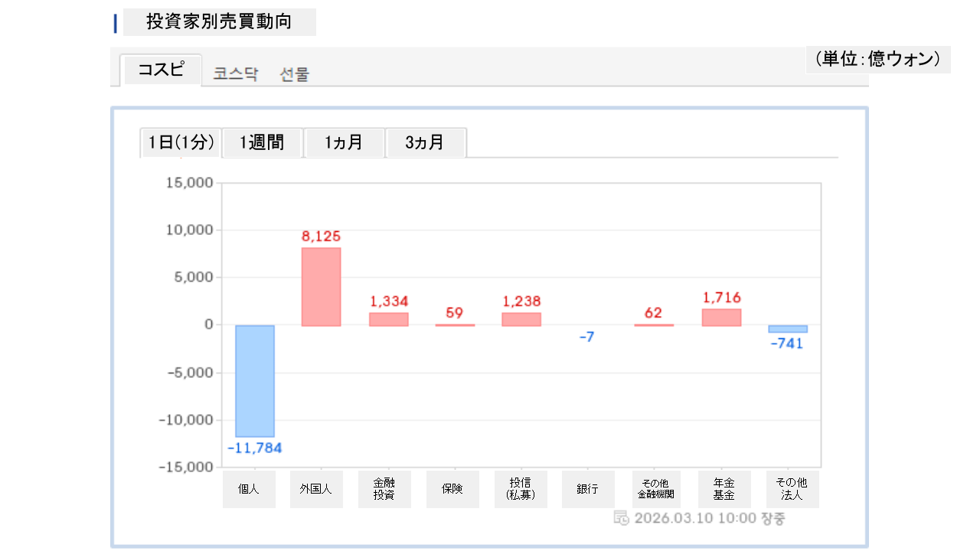Select the コスピ market tab

tap(161, 70)
